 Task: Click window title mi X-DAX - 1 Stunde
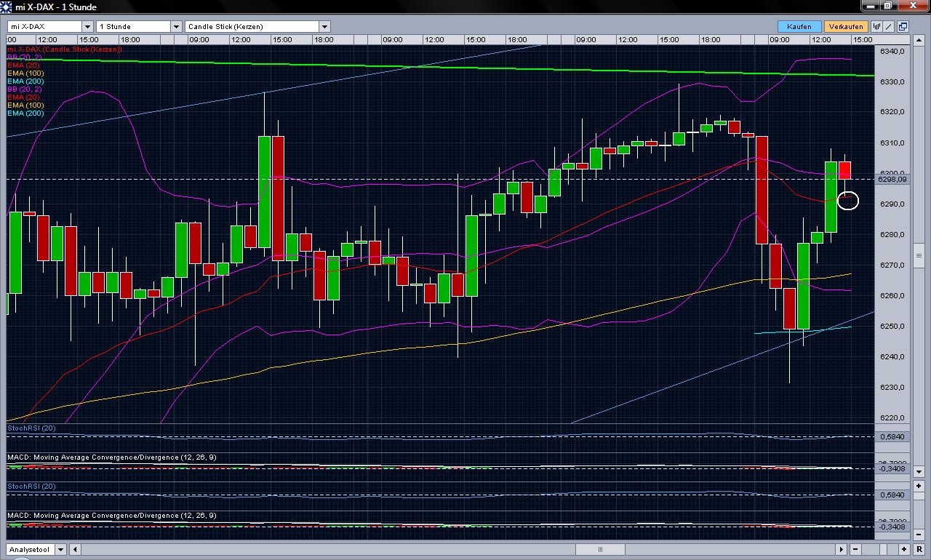(56, 7)
